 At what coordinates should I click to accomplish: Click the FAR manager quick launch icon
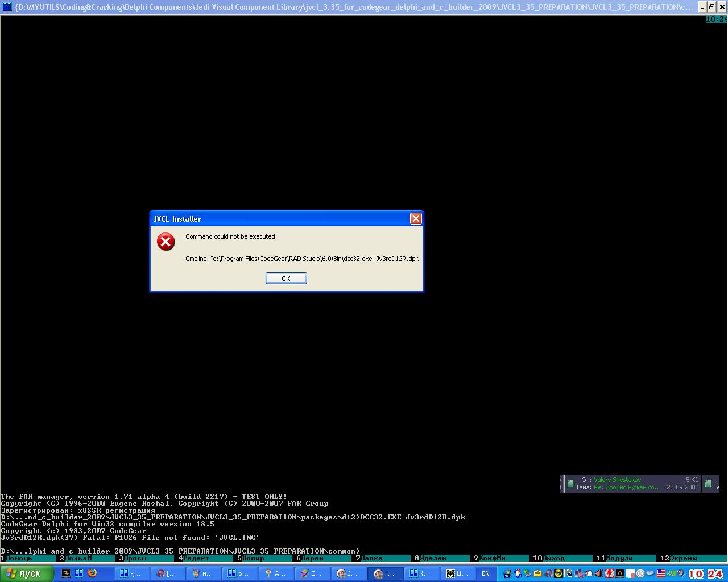pos(79,573)
